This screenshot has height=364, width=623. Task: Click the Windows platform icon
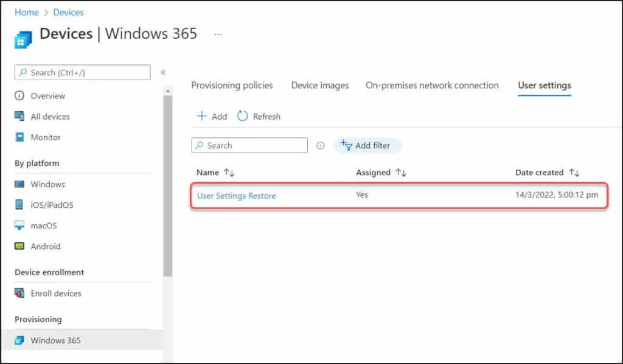click(x=19, y=184)
